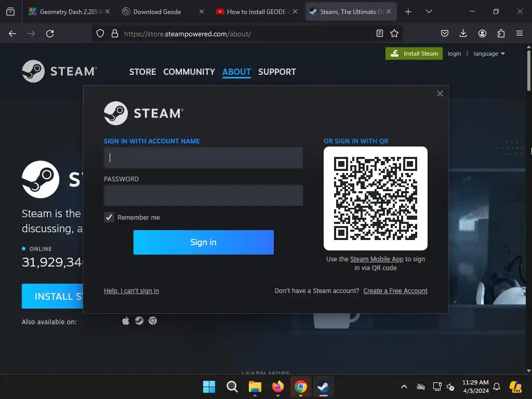Expand the language dropdown

[489, 54]
